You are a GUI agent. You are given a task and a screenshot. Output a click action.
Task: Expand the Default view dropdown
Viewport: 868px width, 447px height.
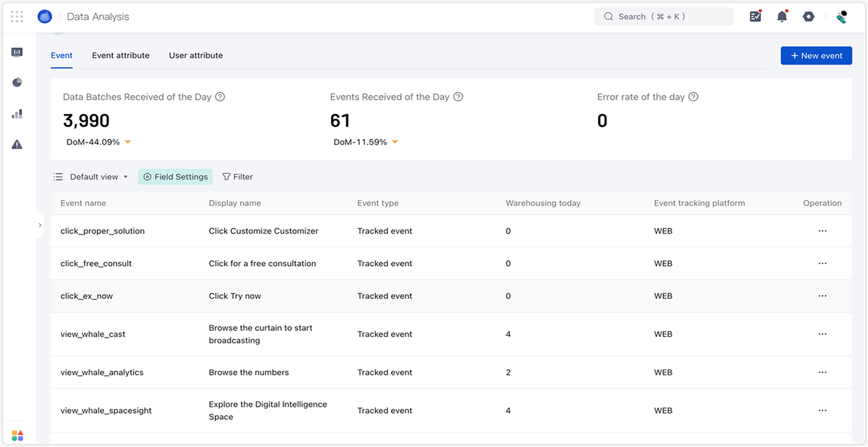[99, 177]
